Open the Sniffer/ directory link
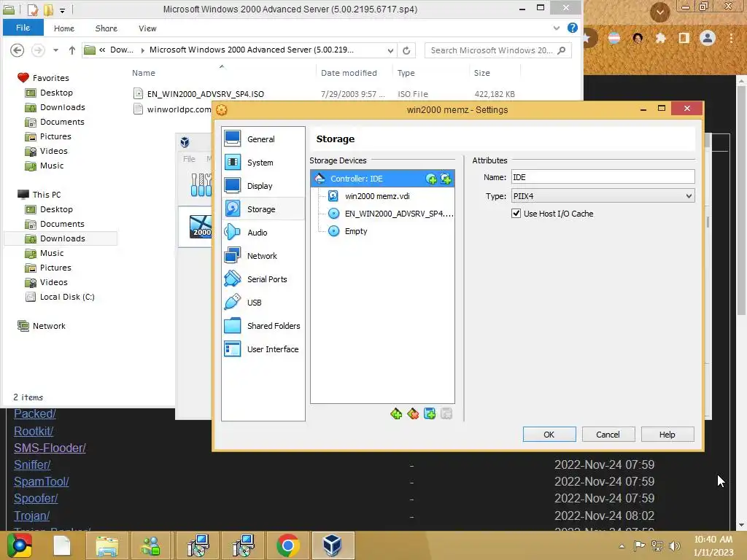Image resolution: width=747 pixels, height=560 pixels. click(32, 464)
